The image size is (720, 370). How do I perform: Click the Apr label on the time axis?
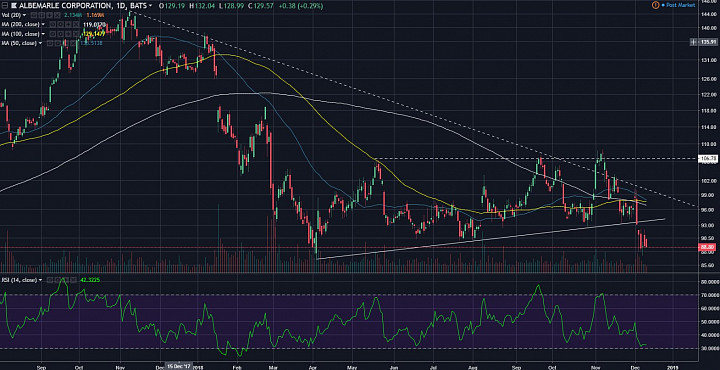(x=312, y=367)
